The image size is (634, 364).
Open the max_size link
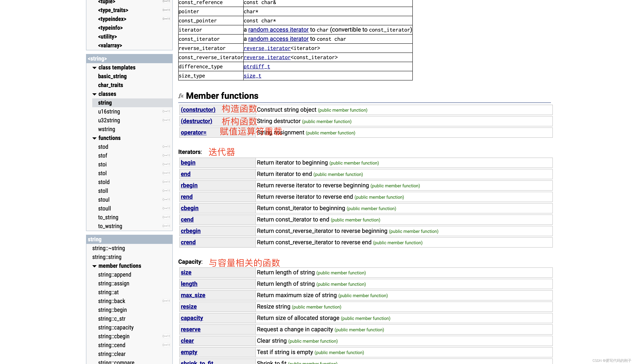(x=193, y=295)
